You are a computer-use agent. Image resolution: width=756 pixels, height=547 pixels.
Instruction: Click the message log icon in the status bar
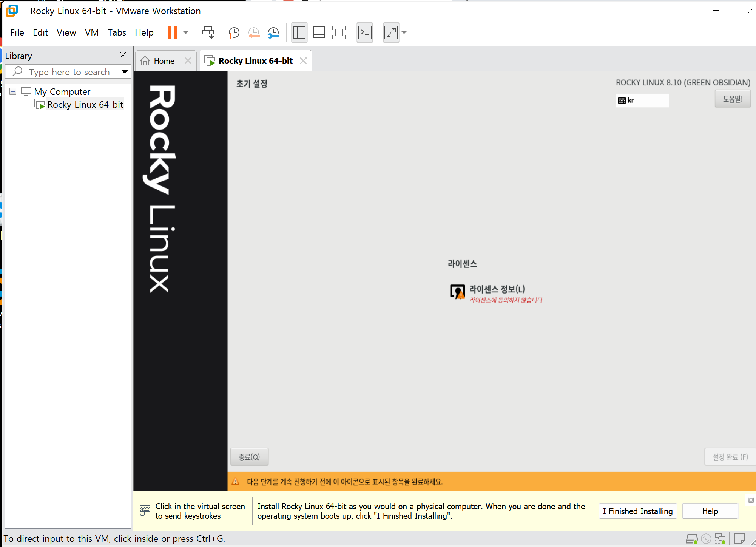point(739,538)
